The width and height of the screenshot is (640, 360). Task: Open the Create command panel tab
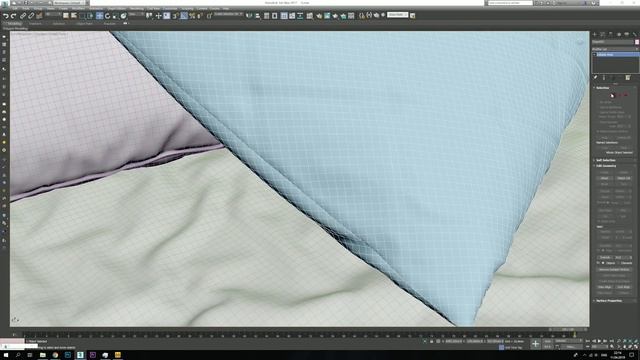click(595, 34)
